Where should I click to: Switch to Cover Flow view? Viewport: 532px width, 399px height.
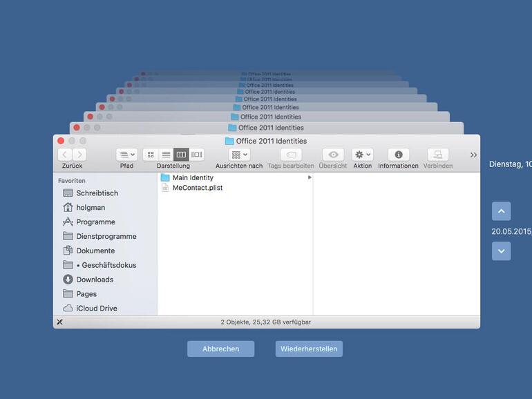(196, 155)
